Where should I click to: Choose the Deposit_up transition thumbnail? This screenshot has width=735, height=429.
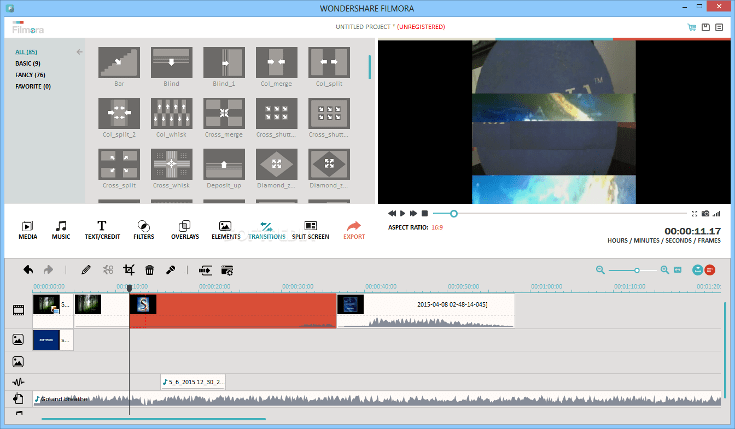[x=224, y=165]
